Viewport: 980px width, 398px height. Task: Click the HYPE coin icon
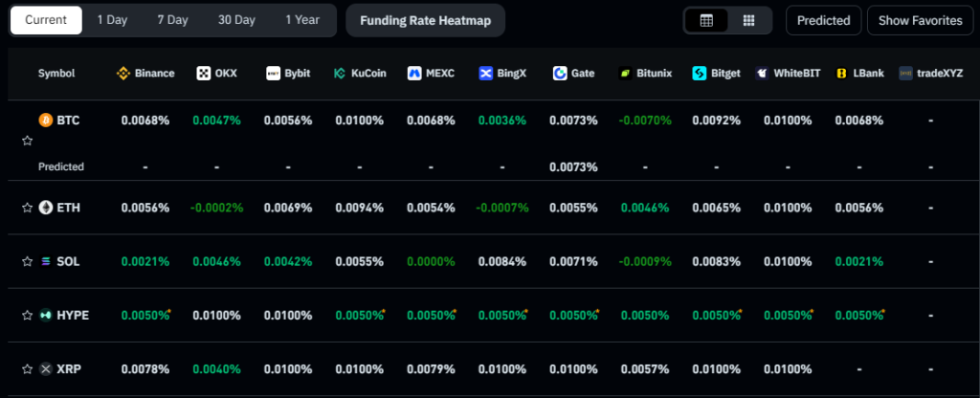click(46, 315)
